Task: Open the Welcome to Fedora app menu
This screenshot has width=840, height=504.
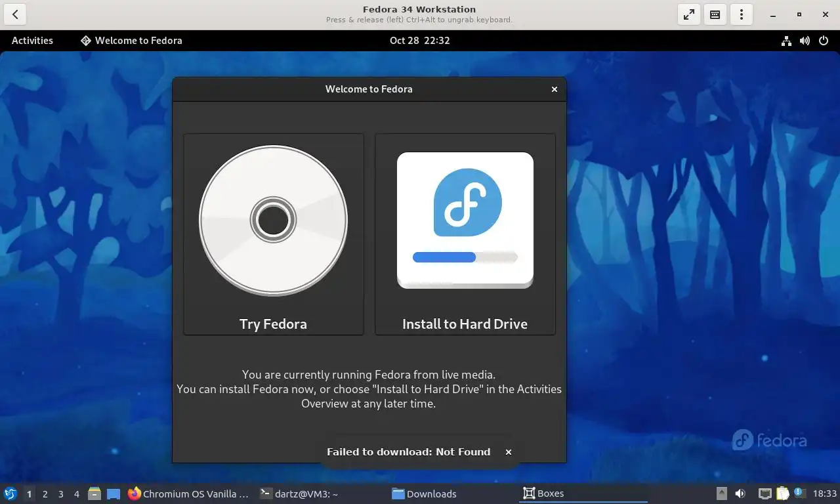Action: (x=131, y=40)
